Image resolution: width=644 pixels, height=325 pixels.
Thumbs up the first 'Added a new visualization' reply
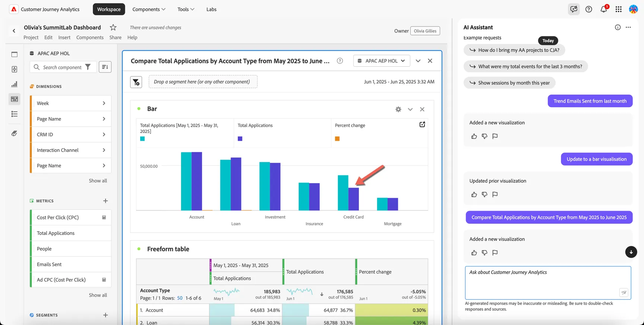[474, 136]
